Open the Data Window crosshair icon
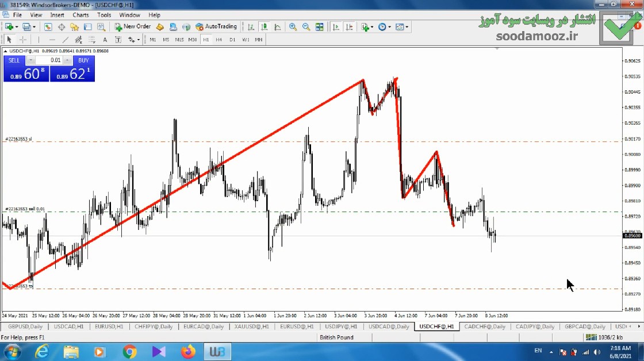Viewport: 644px width, 361px height. click(62, 26)
